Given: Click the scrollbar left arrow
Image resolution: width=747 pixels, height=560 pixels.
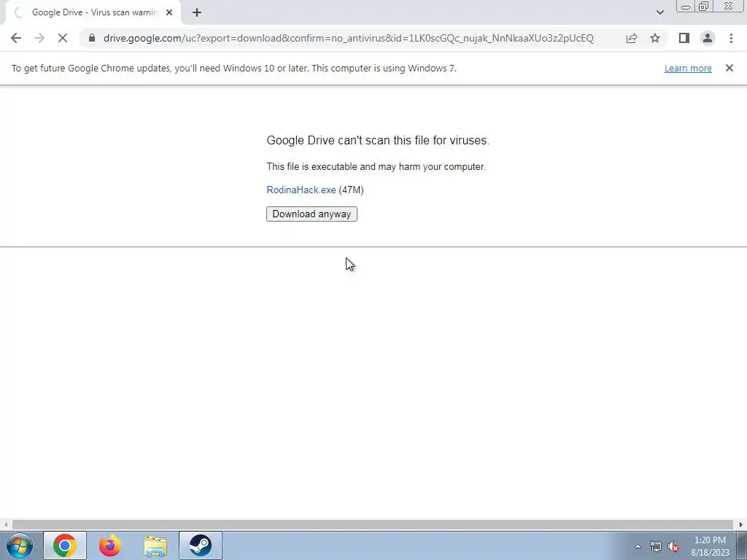Looking at the screenshot, I should coord(5,525).
